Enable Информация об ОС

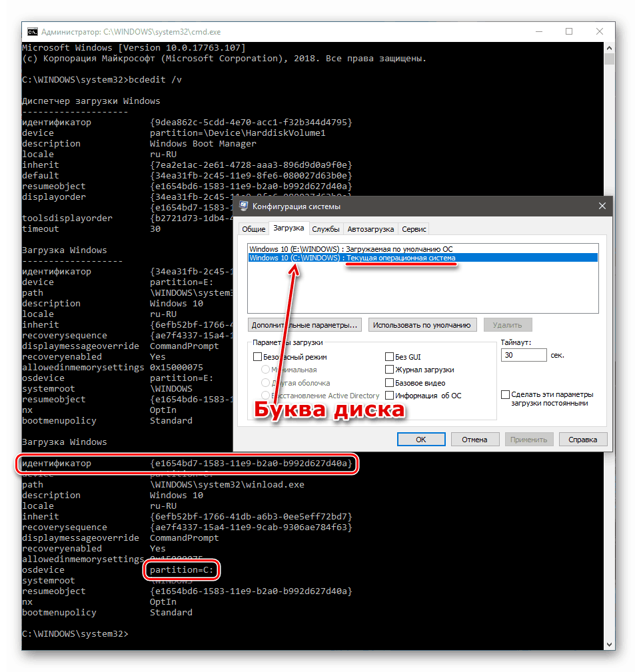388,395
